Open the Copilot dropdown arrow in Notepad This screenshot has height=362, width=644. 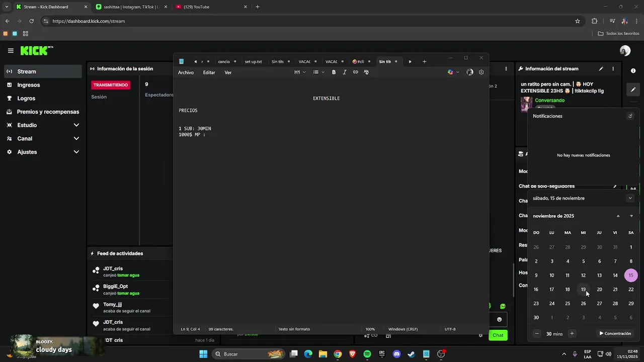pos(457,72)
